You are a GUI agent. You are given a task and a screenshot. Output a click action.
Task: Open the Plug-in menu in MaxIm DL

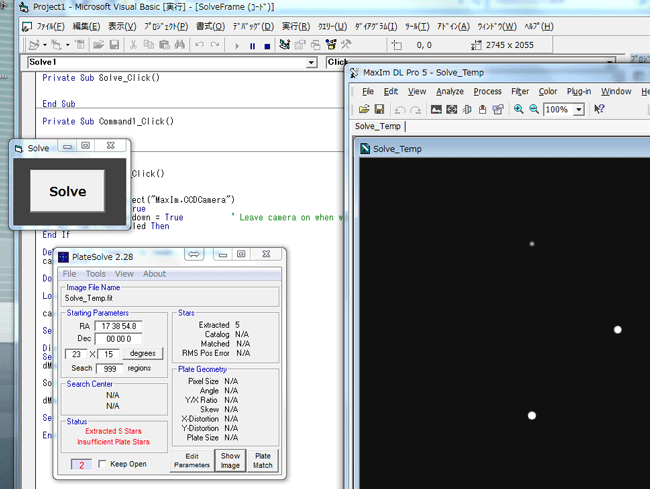[x=579, y=92]
